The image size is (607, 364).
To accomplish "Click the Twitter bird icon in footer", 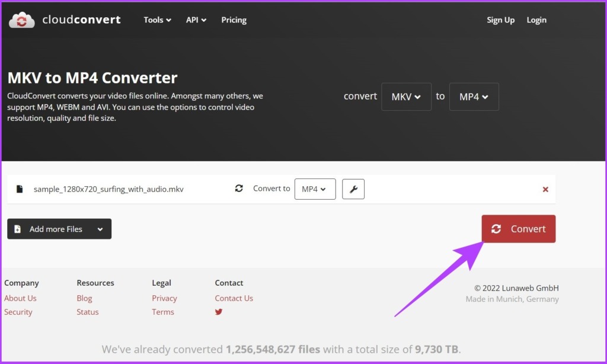I will [x=219, y=312].
